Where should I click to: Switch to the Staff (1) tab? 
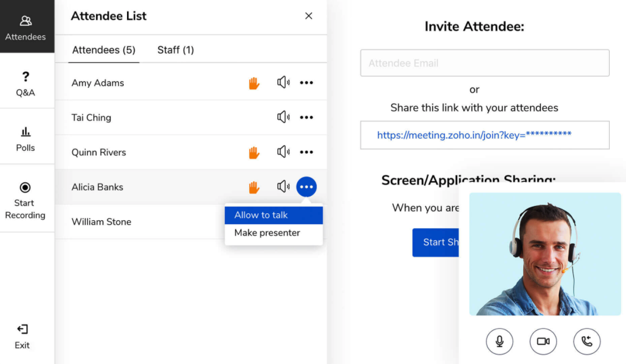point(176,50)
